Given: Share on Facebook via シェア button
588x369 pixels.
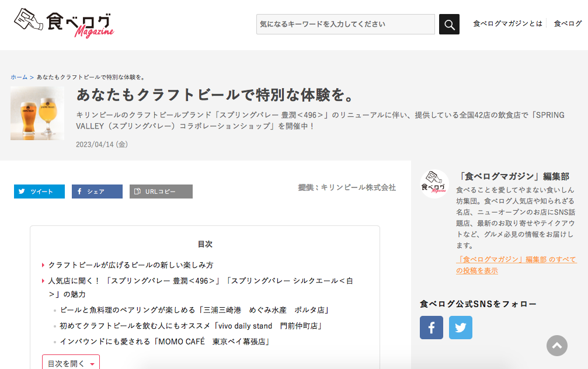Looking at the screenshot, I should pyautogui.click(x=97, y=192).
